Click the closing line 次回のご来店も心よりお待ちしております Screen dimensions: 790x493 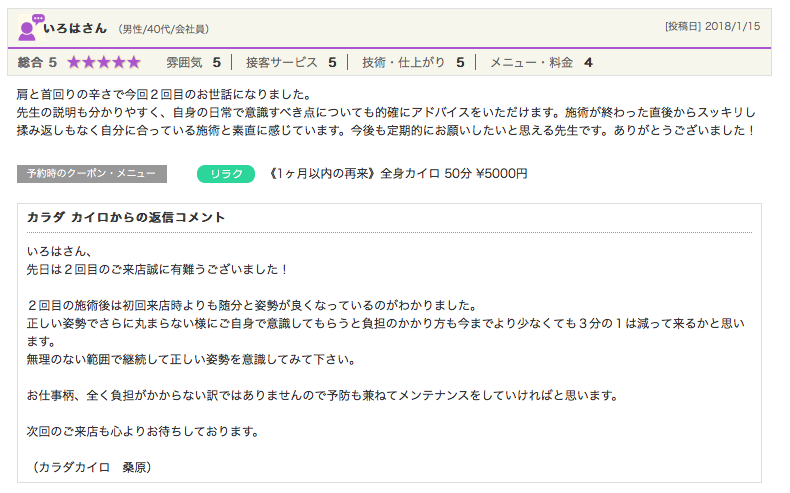point(143,431)
